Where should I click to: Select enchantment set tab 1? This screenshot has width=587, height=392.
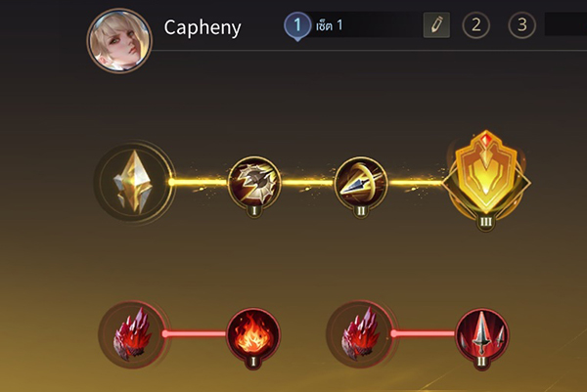point(297,25)
